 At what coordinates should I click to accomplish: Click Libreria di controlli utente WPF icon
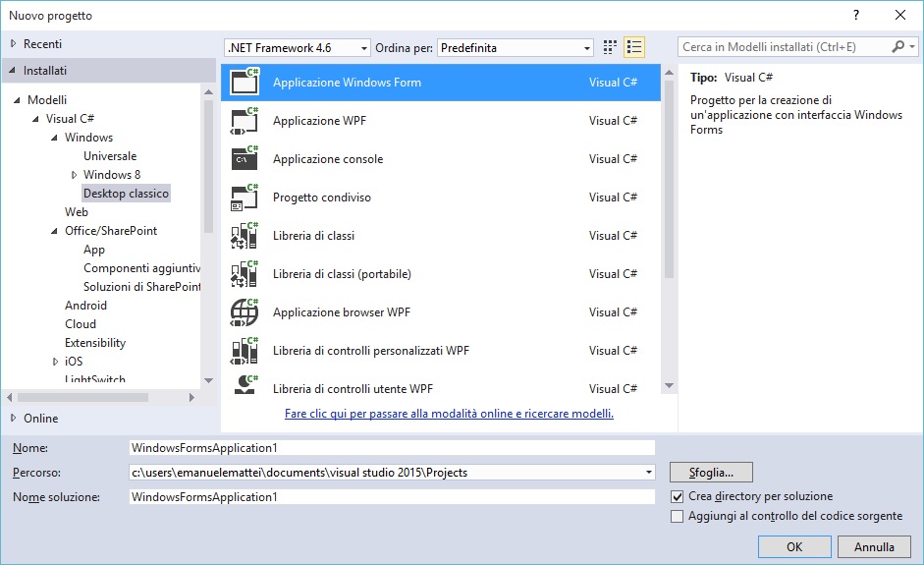click(x=245, y=386)
